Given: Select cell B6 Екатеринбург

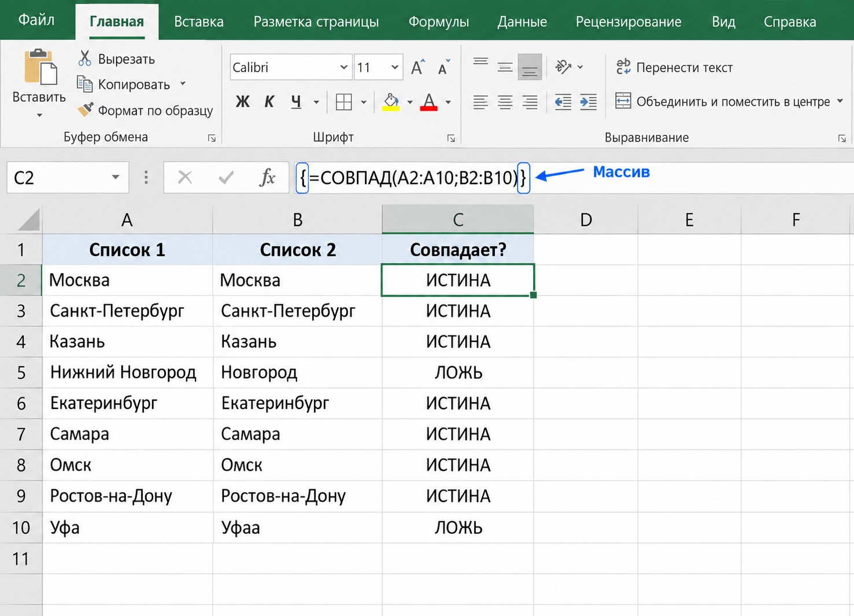Looking at the screenshot, I should 297,403.
